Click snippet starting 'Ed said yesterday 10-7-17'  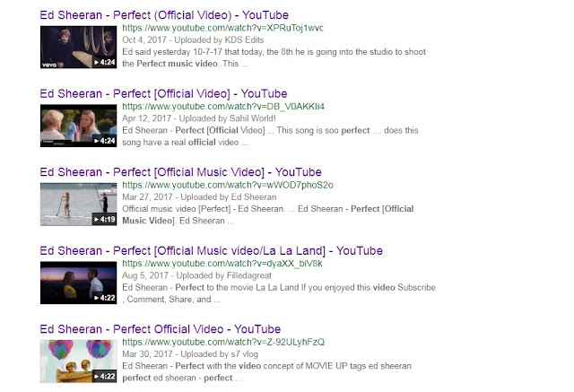(274, 57)
